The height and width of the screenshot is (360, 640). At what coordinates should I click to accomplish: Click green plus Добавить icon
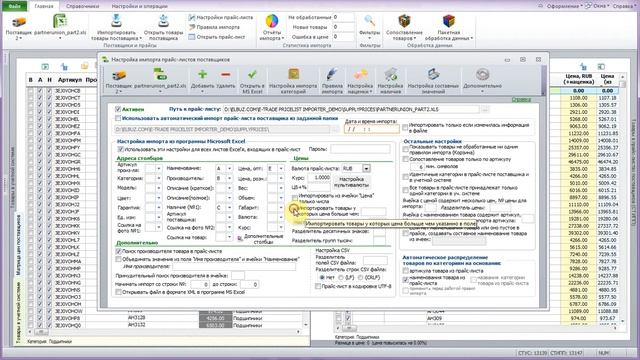click(202, 75)
